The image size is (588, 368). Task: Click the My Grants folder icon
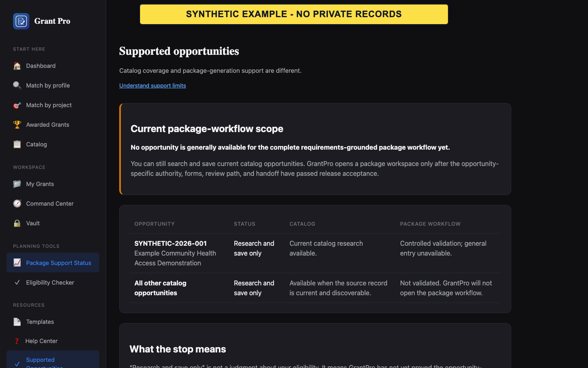click(17, 184)
